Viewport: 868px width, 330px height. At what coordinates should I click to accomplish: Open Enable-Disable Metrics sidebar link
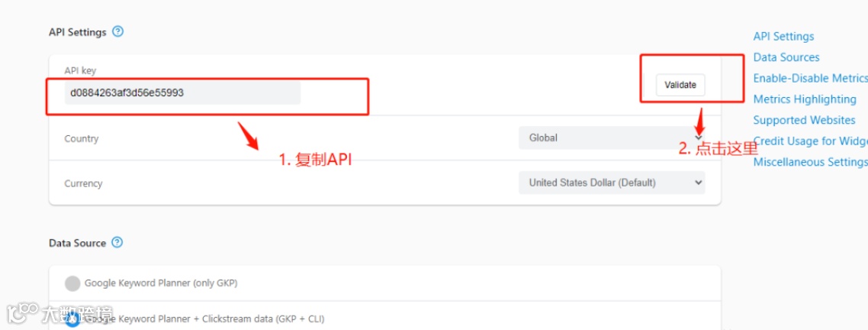point(810,78)
